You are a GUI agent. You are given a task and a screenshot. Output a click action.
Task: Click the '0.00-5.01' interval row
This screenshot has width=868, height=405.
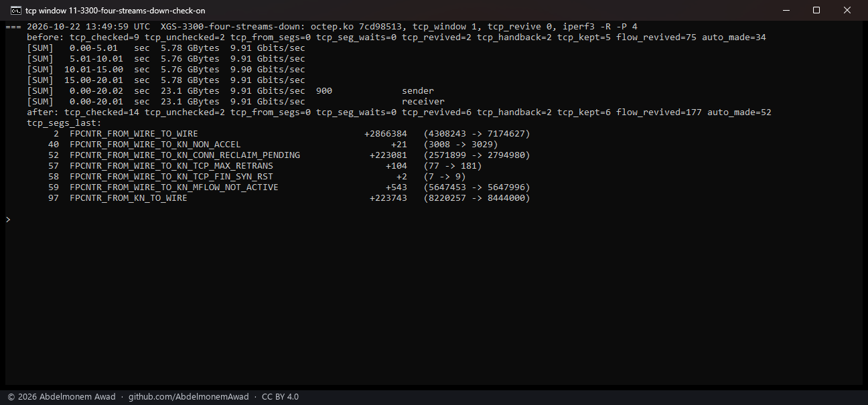point(166,48)
